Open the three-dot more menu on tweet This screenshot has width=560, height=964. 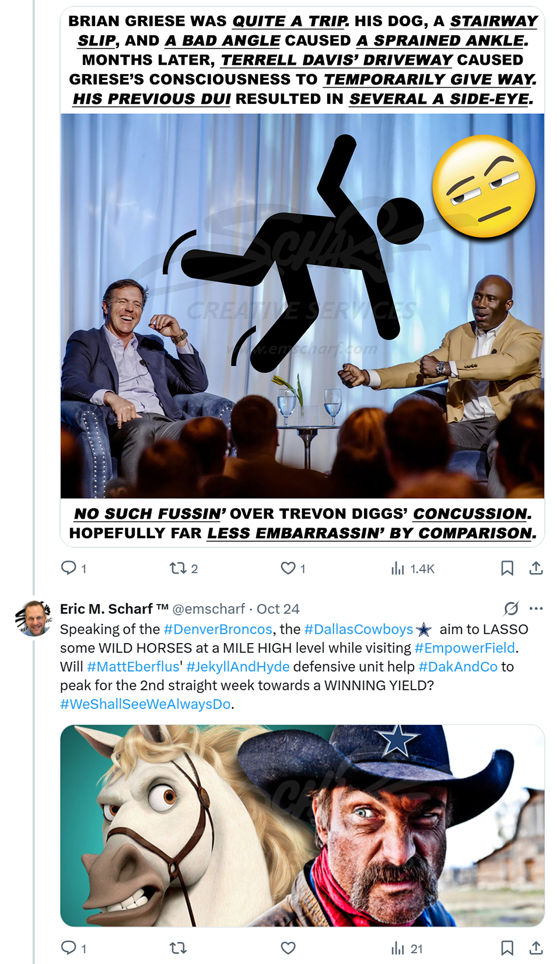click(x=536, y=609)
